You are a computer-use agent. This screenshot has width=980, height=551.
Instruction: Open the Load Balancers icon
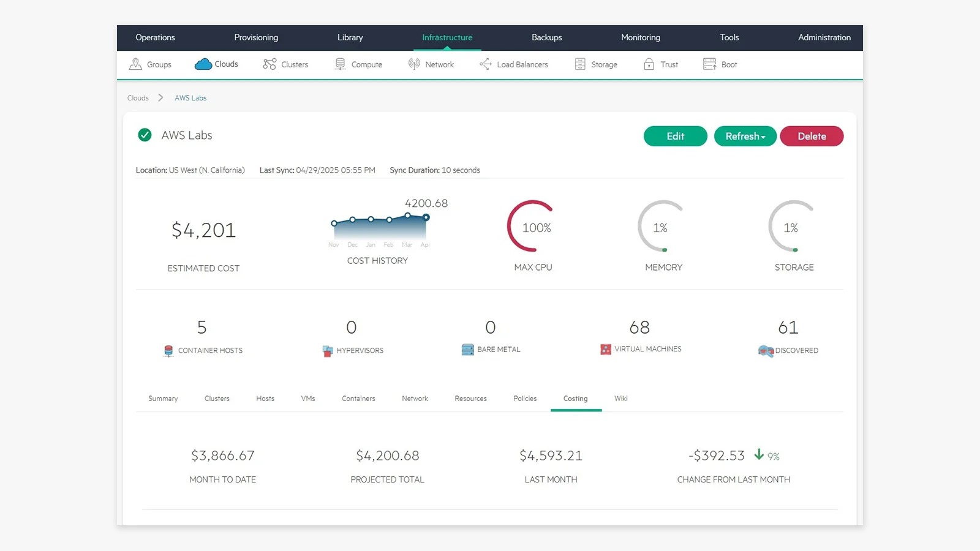486,64
